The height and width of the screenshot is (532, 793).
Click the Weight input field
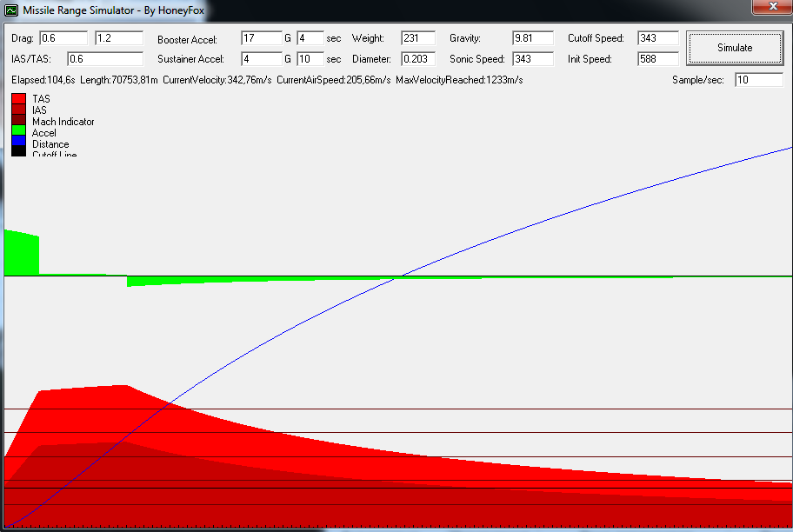click(418, 38)
